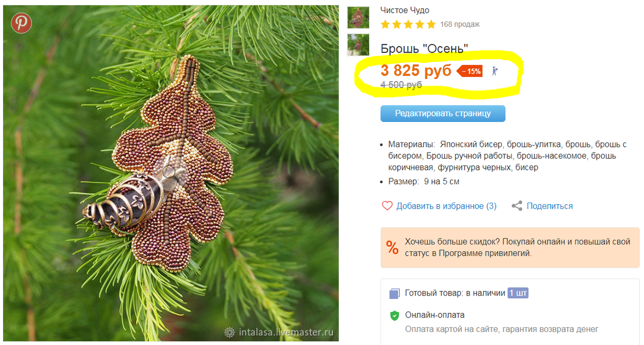
Task: Click the 1 шт stock badge
Action: click(518, 293)
